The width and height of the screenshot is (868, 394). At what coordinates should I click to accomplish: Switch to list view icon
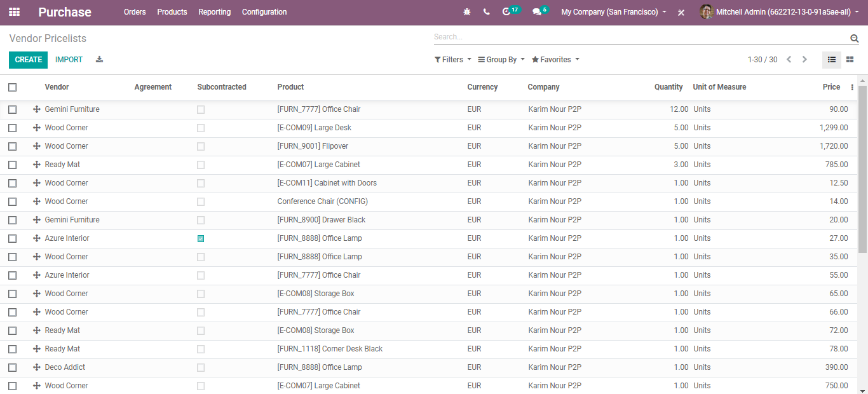point(832,60)
